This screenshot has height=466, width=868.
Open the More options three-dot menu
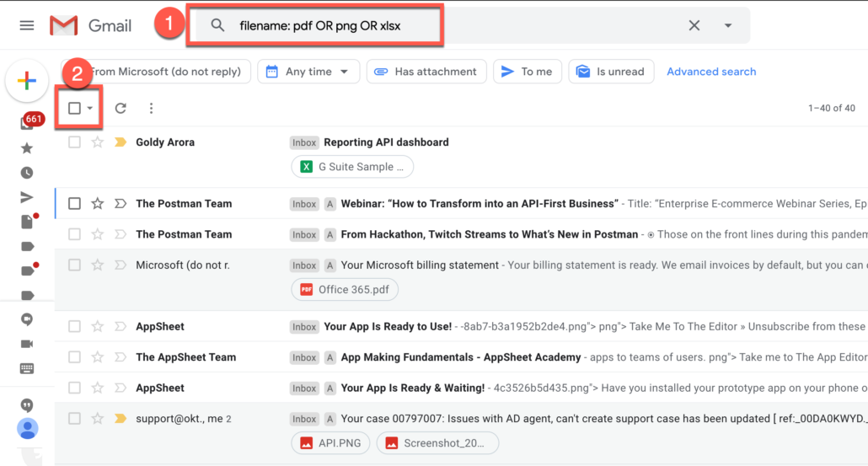[x=151, y=108]
